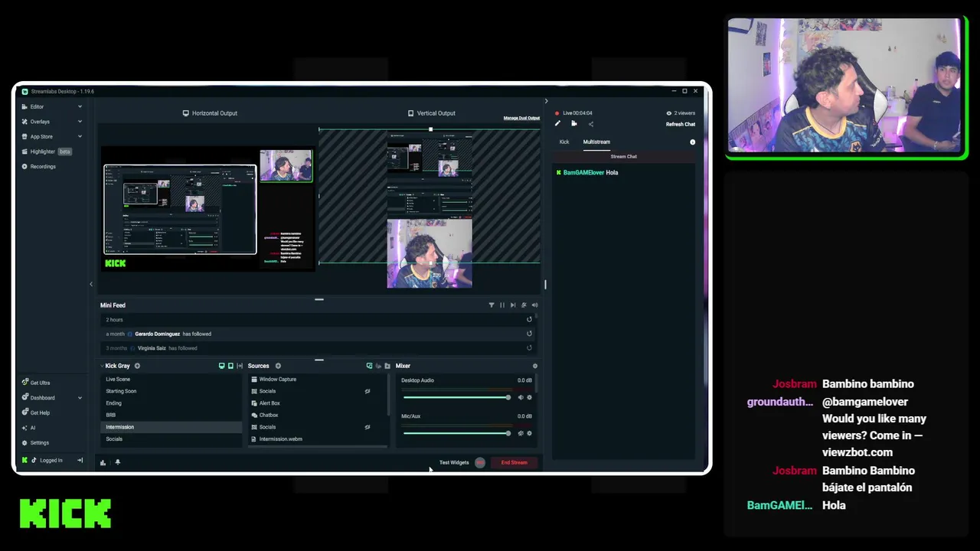
Task: Collapse chat panel with top chevron
Action: [546, 101]
